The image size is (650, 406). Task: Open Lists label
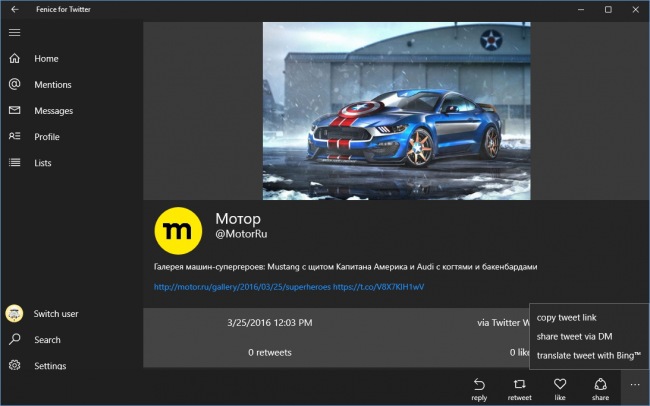click(43, 163)
